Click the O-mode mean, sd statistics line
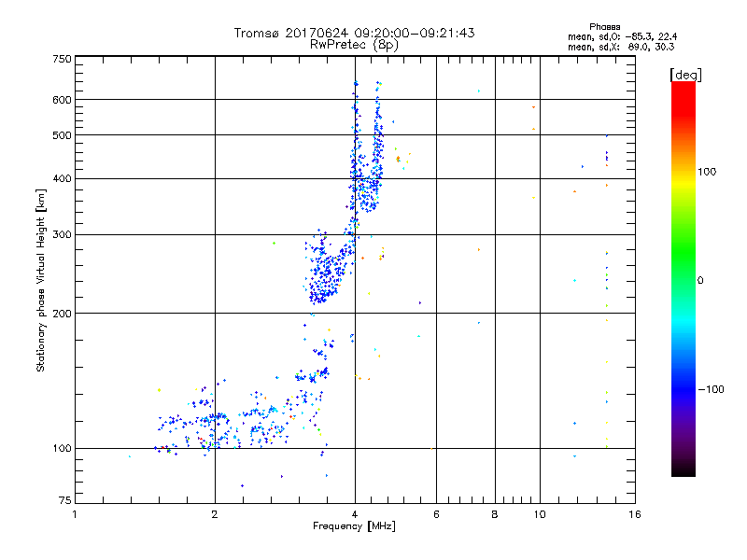 click(x=615, y=36)
